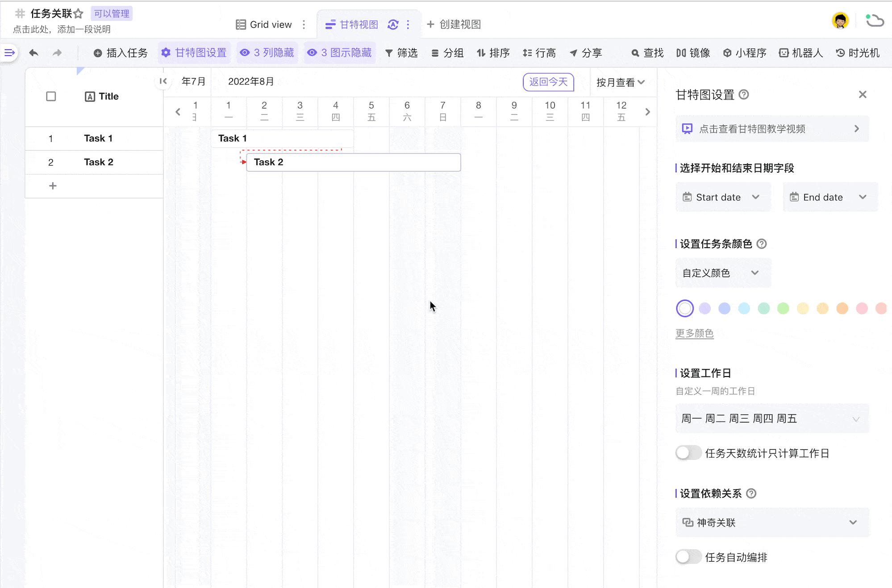Launch the 机器人 robot feature
The image size is (892, 588).
[x=801, y=53]
